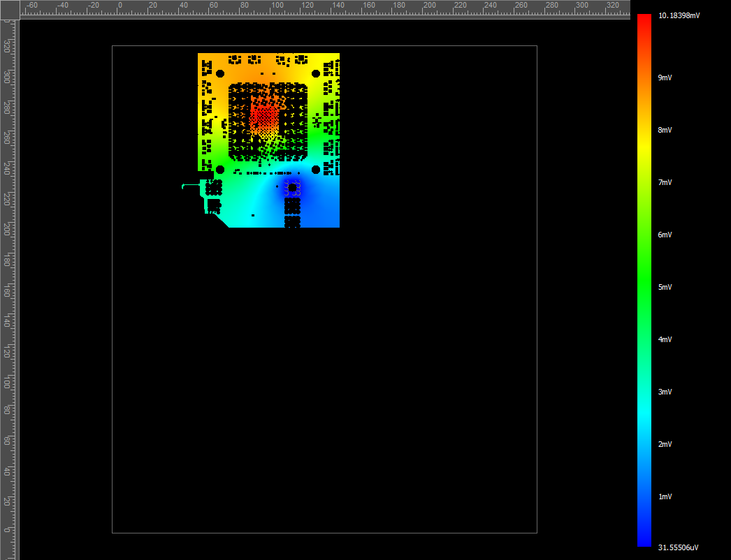731x560 pixels.
Task: Select the 4mV legend label
Action: coord(665,339)
